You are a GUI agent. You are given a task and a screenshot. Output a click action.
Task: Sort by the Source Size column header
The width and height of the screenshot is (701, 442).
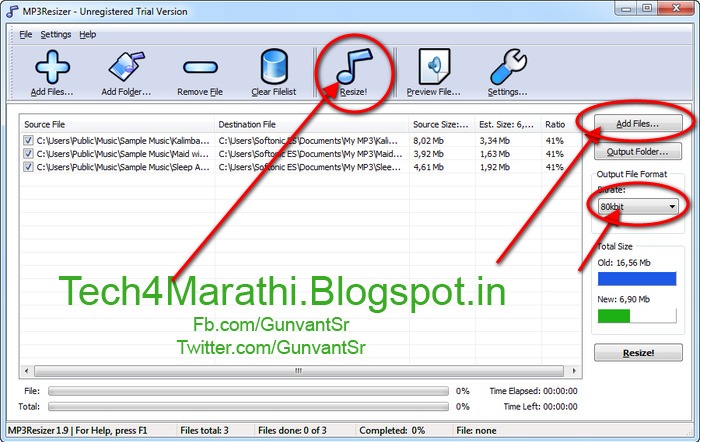tap(442, 124)
